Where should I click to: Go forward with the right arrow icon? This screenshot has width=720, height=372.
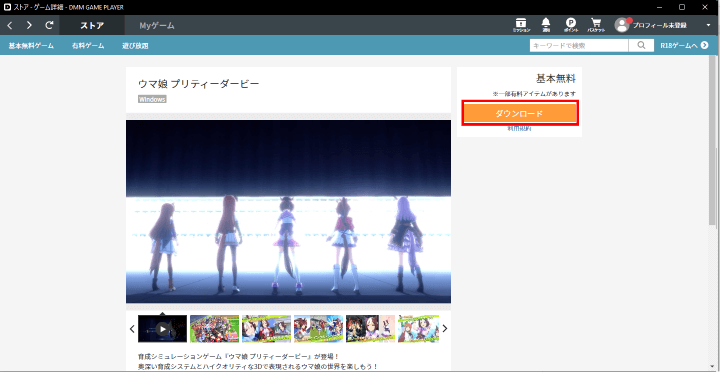pos(29,25)
